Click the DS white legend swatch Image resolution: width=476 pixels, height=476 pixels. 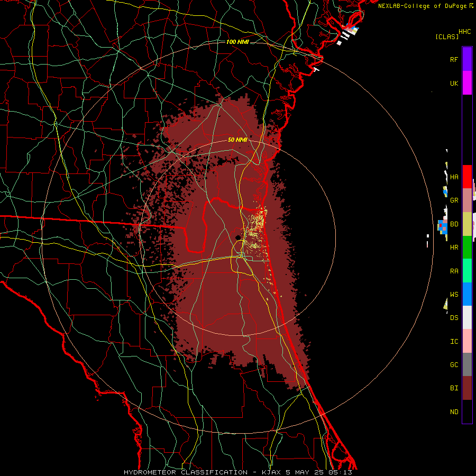(467, 317)
